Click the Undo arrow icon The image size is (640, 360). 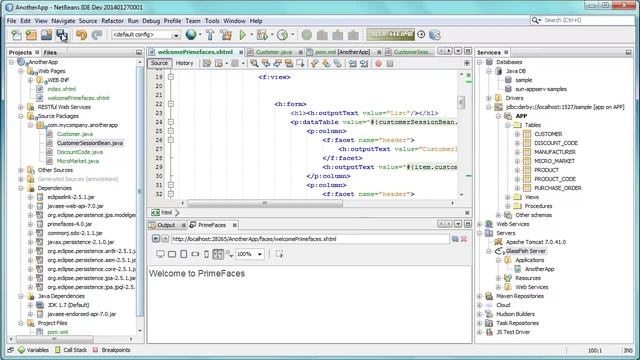click(81, 35)
